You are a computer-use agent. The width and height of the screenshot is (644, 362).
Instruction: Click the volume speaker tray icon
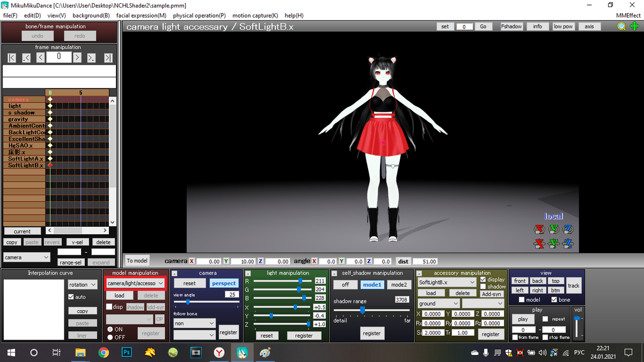click(x=542, y=352)
